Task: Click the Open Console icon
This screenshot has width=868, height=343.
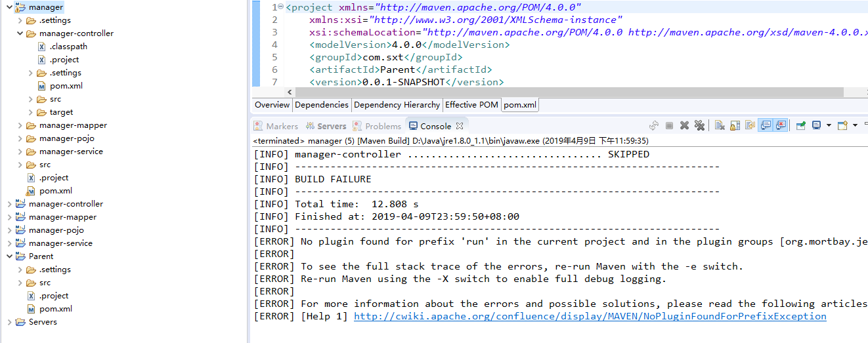Action: click(842, 125)
